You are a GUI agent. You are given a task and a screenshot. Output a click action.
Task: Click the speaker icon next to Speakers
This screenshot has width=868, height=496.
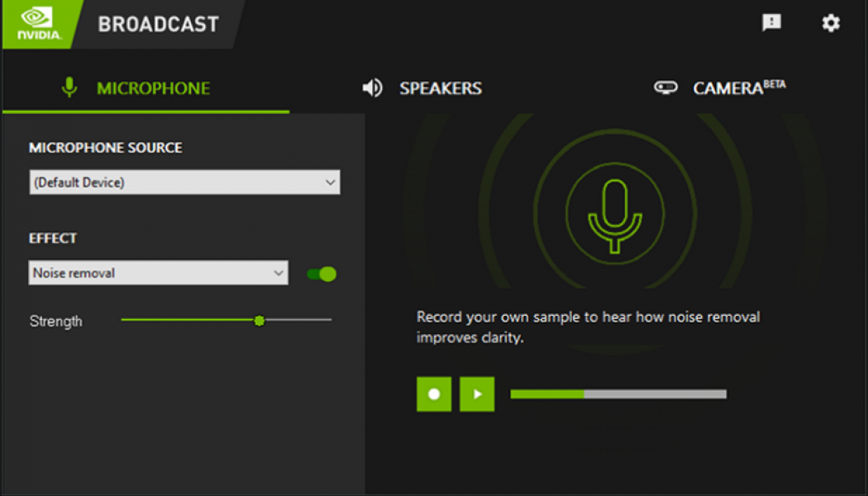pos(373,88)
